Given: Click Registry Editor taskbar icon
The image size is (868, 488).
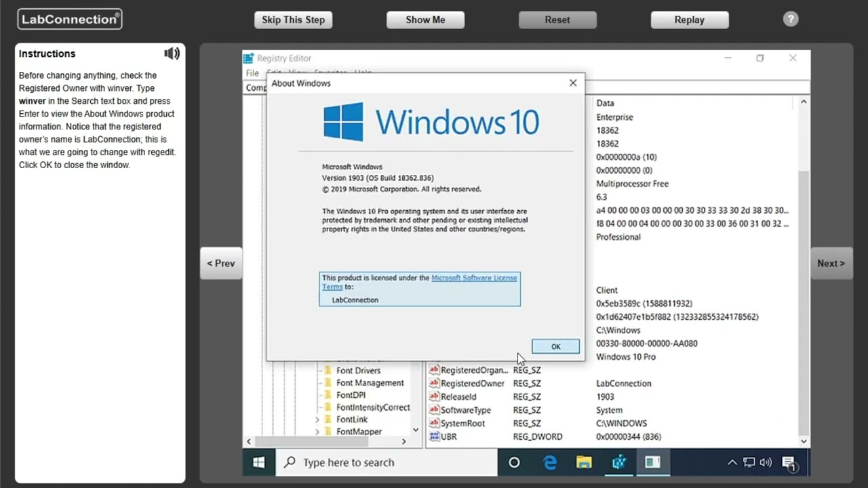Looking at the screenshot, I should (x=618, y=462).
